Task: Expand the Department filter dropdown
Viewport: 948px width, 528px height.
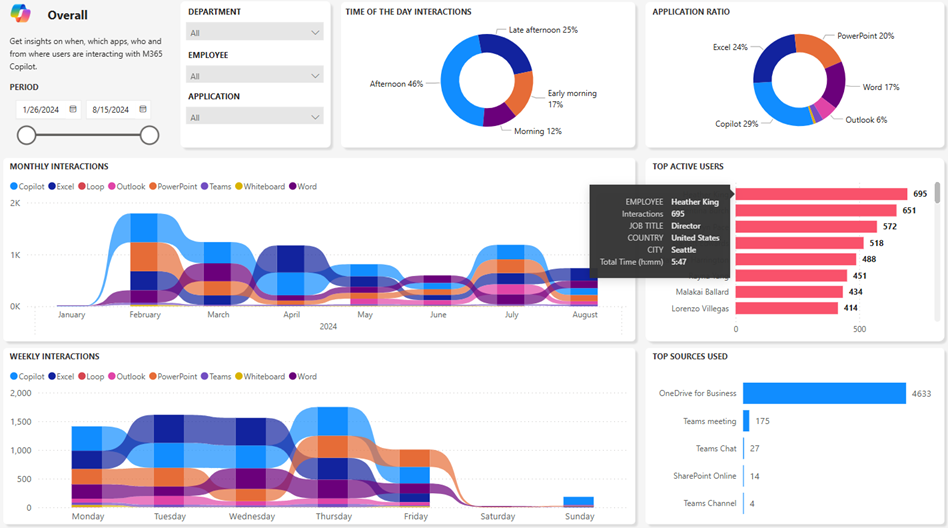Action: click(x=255, y=33)
